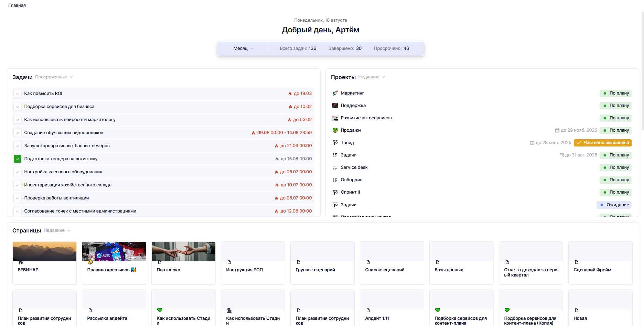Open the Недавние filter in Проекты
The height and width of the screenshot is (326, 644).
click(372, 77)
